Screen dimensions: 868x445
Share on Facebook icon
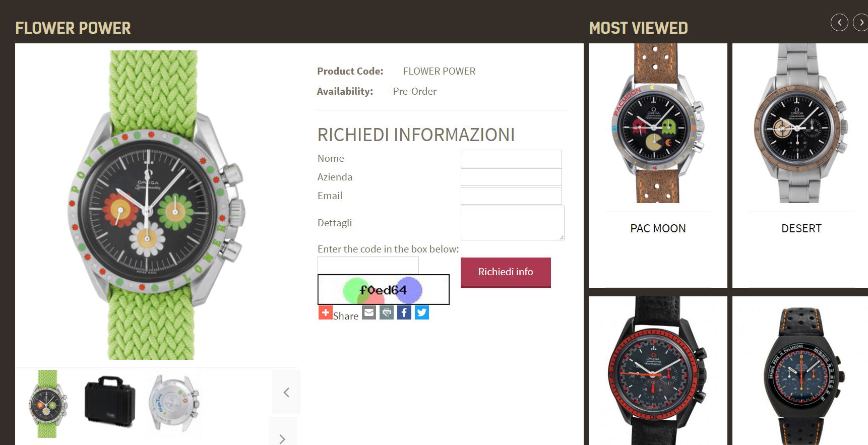click(404, 313)
